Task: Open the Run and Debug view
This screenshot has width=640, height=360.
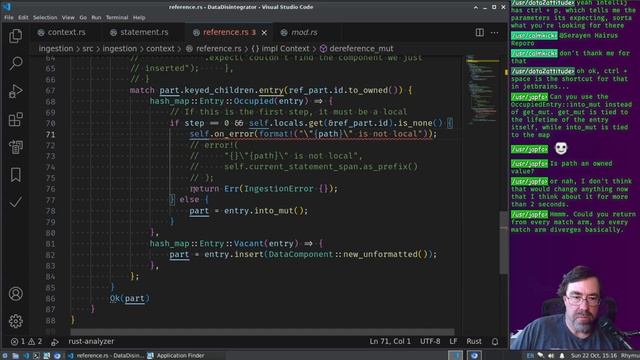Action: [16, 91]
